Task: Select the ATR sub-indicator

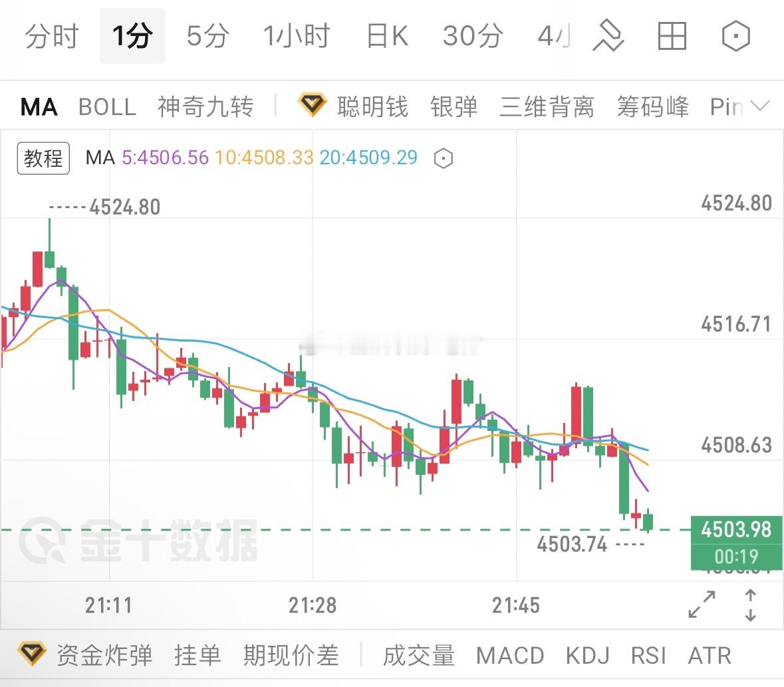Action: tap(710, 656)
